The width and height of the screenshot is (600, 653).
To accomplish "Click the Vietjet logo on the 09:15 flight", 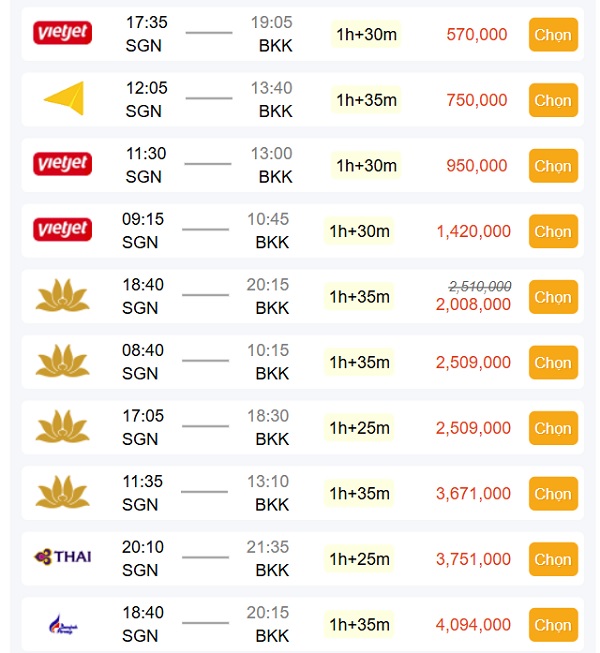I will coord(63,231).
